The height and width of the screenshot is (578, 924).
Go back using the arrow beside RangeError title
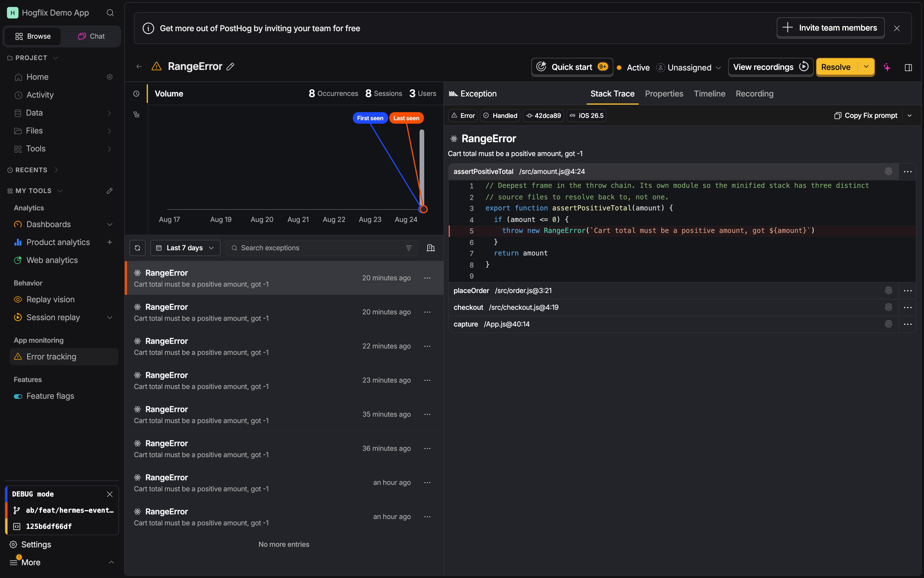[x=139, y=66]
